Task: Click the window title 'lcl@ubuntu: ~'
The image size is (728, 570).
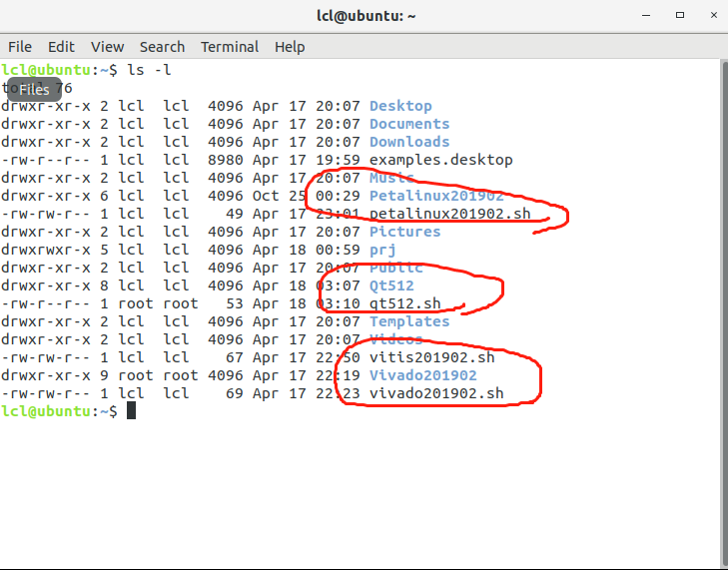Action: click(365, 16)
